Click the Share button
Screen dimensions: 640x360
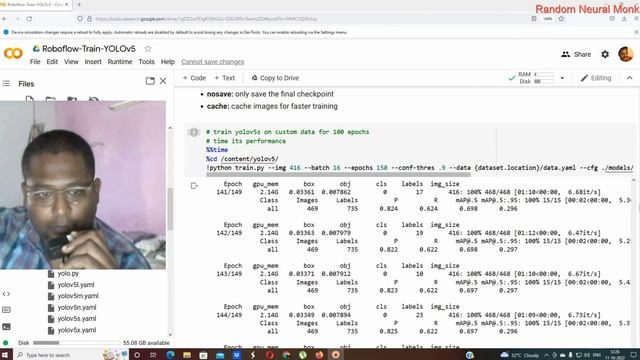pos(576,54)
